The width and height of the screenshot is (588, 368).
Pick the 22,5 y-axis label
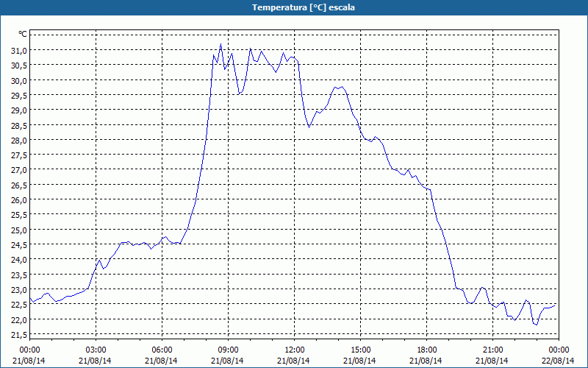(20, 304)
